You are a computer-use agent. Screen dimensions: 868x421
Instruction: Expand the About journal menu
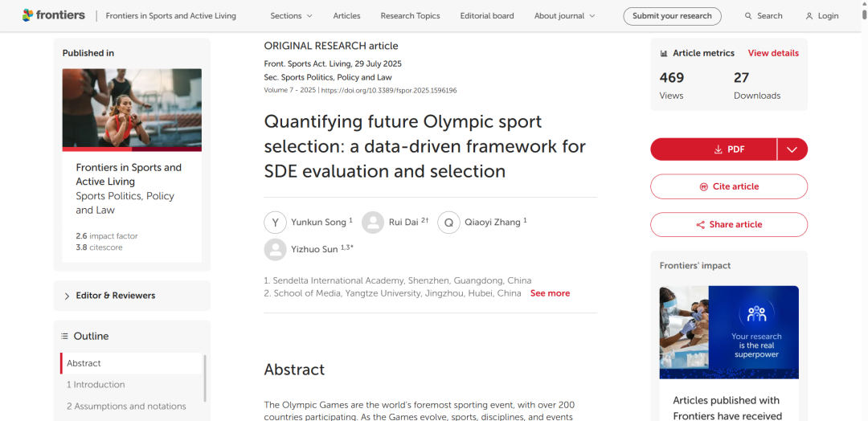pyautogui.click(x=565, y=16)
